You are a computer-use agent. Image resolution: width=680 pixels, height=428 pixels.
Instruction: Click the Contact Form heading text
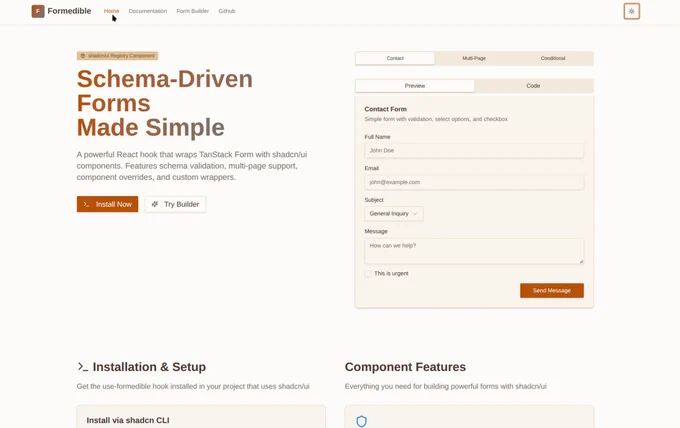click(386, 109)
